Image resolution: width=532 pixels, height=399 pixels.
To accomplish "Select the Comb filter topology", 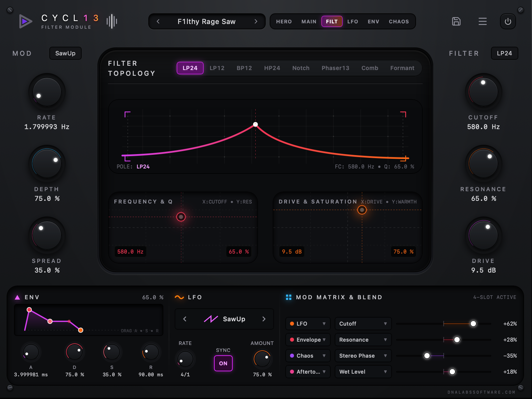I will tap(370, 68).
